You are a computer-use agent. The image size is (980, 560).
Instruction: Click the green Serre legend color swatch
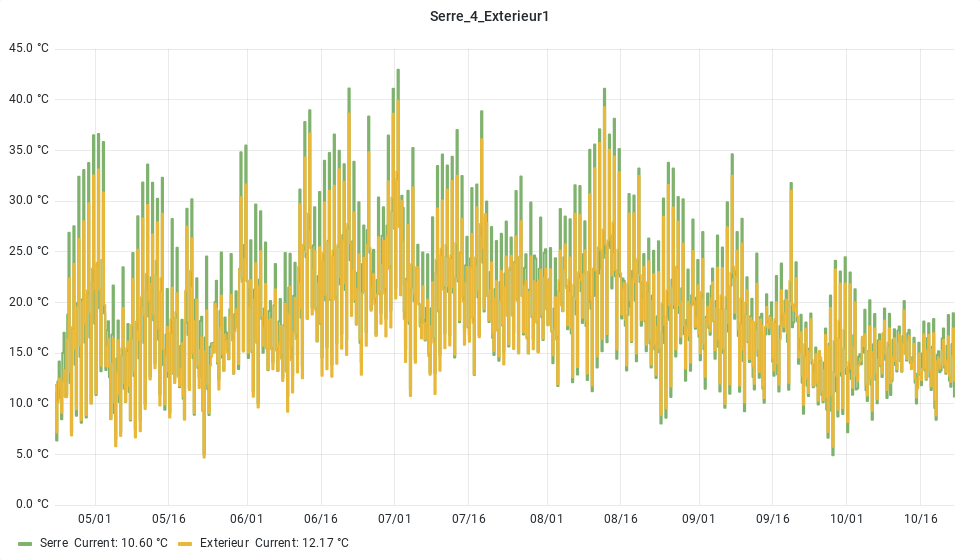[x=26, y=543]
